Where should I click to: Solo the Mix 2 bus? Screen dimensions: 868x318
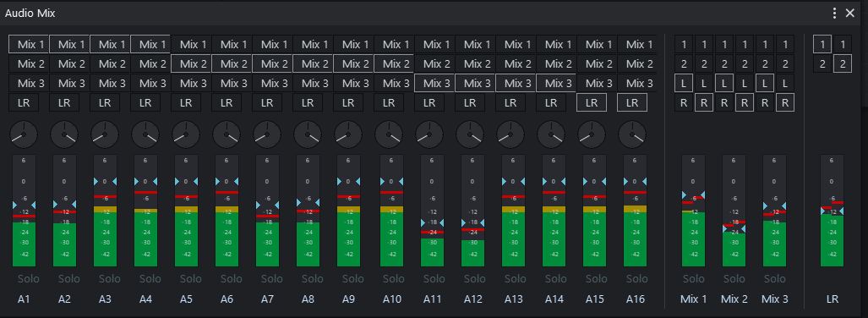pyautogui.click(x=734, y=278)
